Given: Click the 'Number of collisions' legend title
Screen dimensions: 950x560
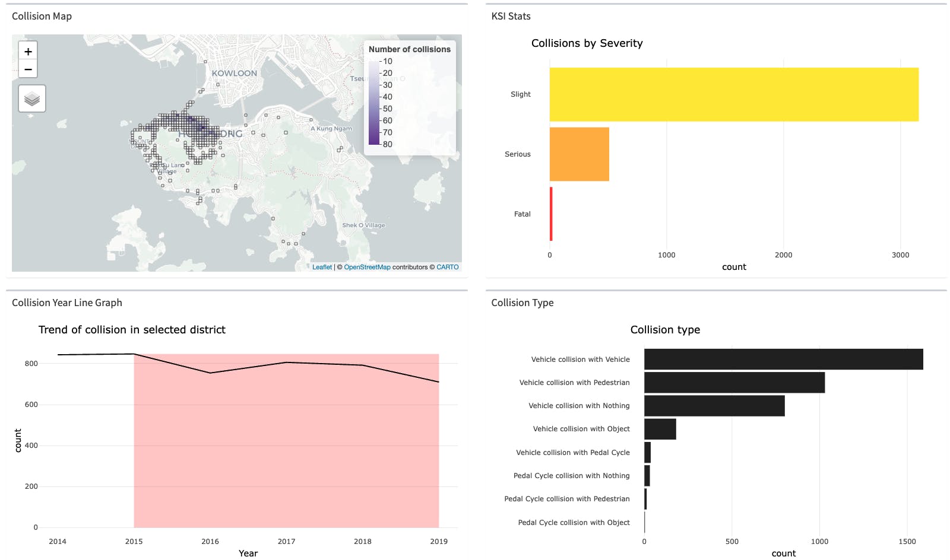Looking at the screenshot, I should coord(410,49).
